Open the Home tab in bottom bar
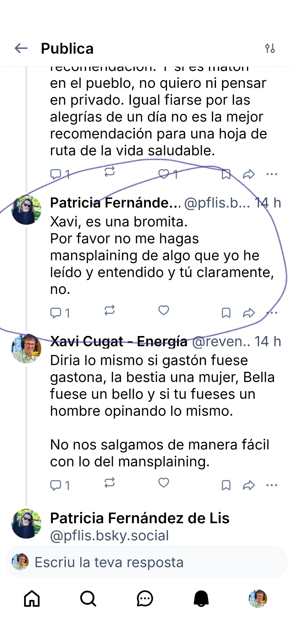 [x=32, y=599]
